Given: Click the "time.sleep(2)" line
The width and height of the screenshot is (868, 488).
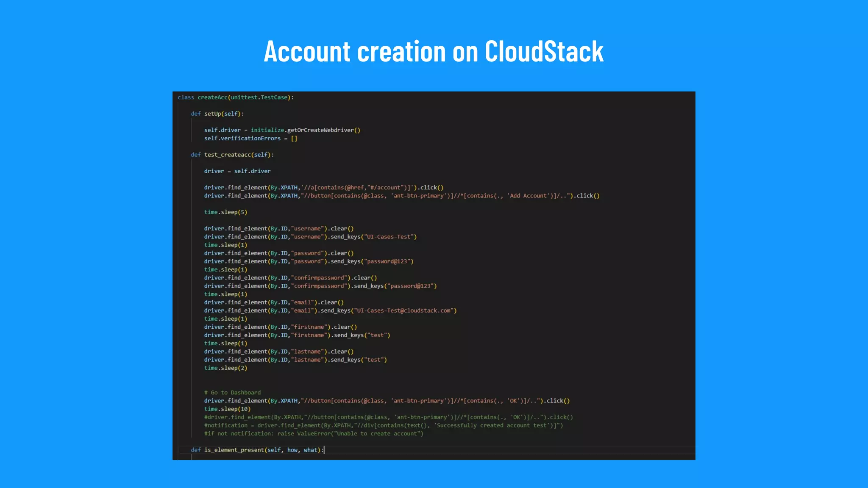Looking at the screenshot, I should 225,368.
